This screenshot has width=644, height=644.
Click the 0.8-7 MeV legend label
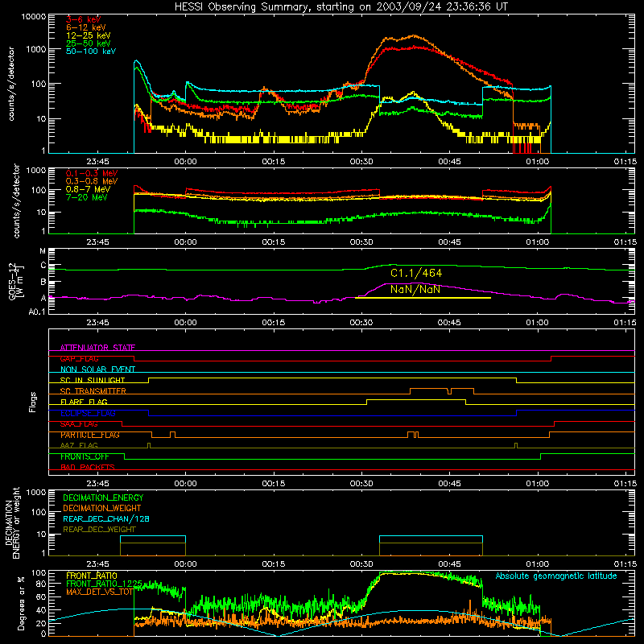click(x=88, y=189)
